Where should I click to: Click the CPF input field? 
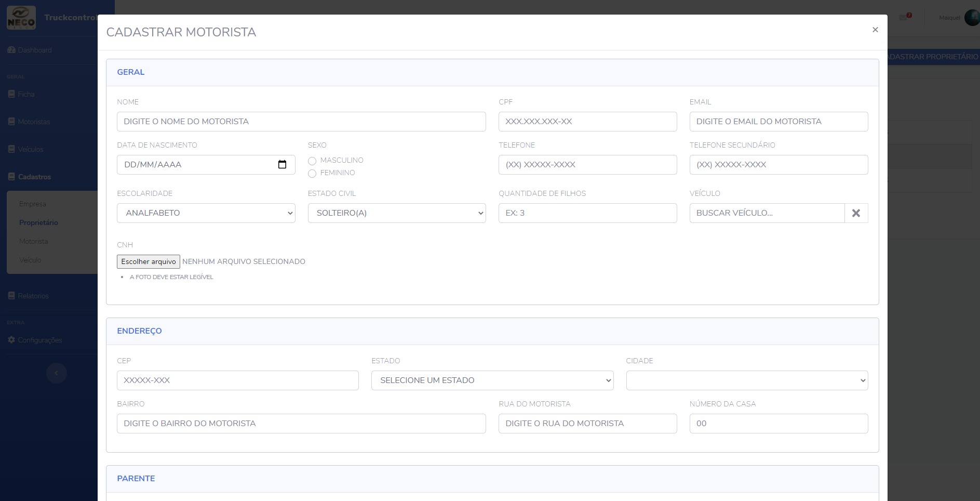[x=587, y=122]
